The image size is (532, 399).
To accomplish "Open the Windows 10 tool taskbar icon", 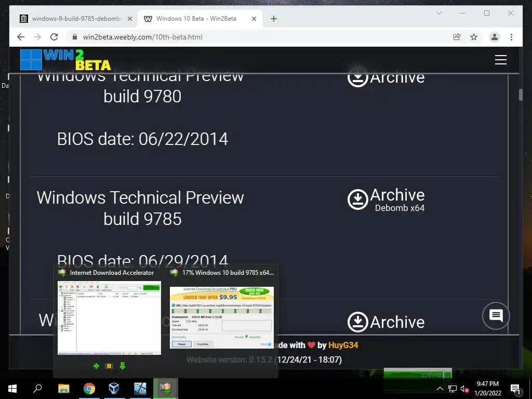I will click(x=140, y=389).
